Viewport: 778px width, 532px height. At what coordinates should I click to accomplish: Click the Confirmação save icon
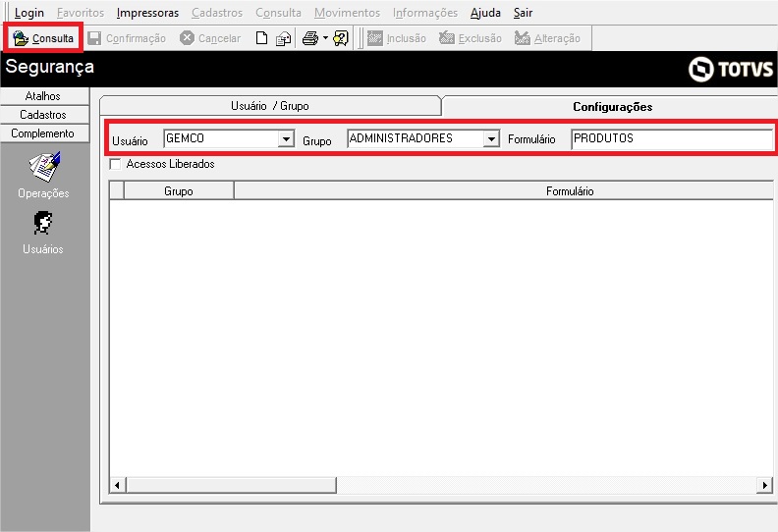pos(94,38)
